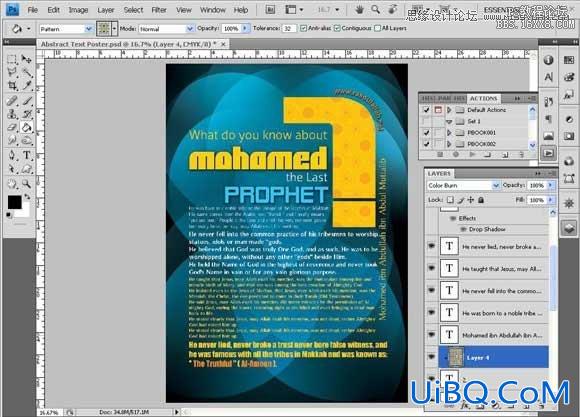Toggle the Contiguous checkbox

pos(337,28)
